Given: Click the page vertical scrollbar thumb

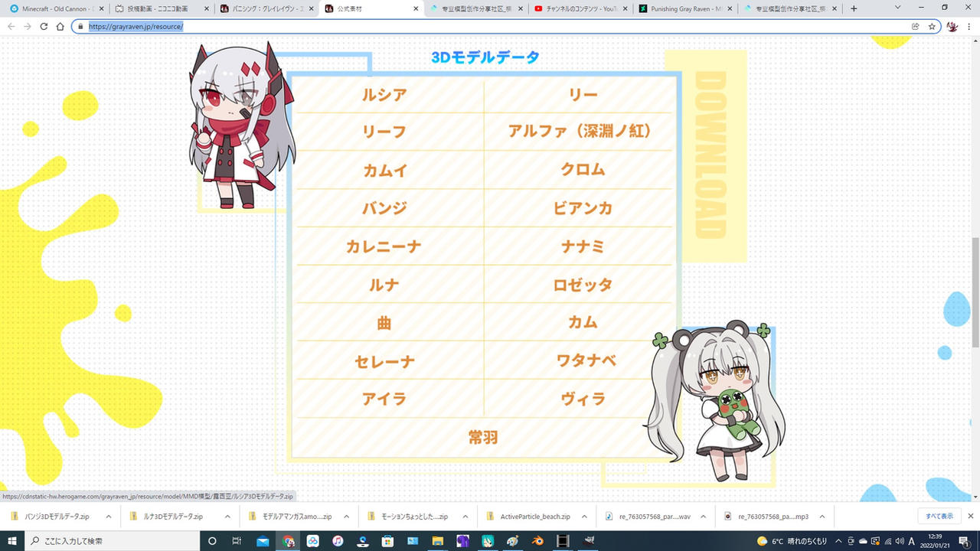Looking at the screenshot, I should tap(975, 292).
